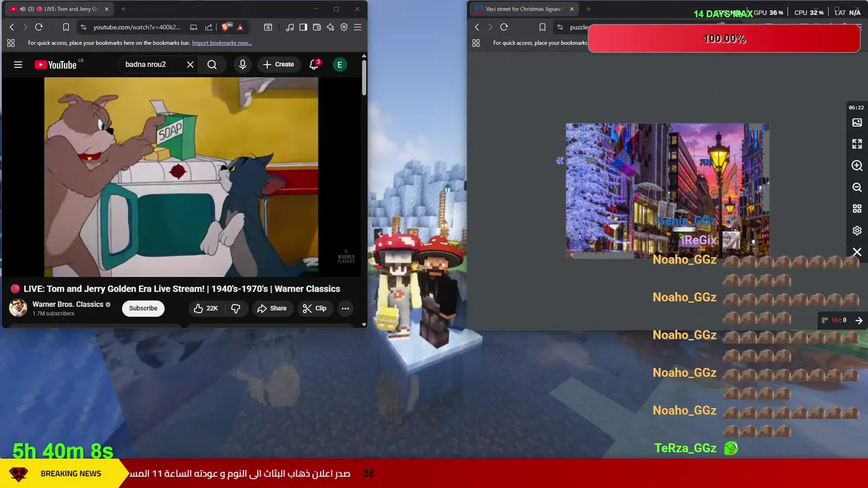The height and width of the screenshot is (488, 868).
Task: Click the Tom and Jerry video player
Action: (x=181, y=177)
